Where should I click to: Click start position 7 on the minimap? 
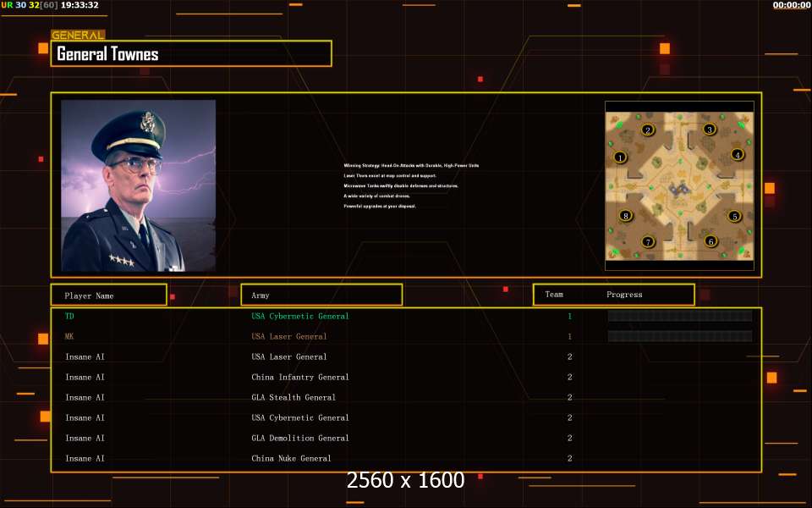pos(648,241)
